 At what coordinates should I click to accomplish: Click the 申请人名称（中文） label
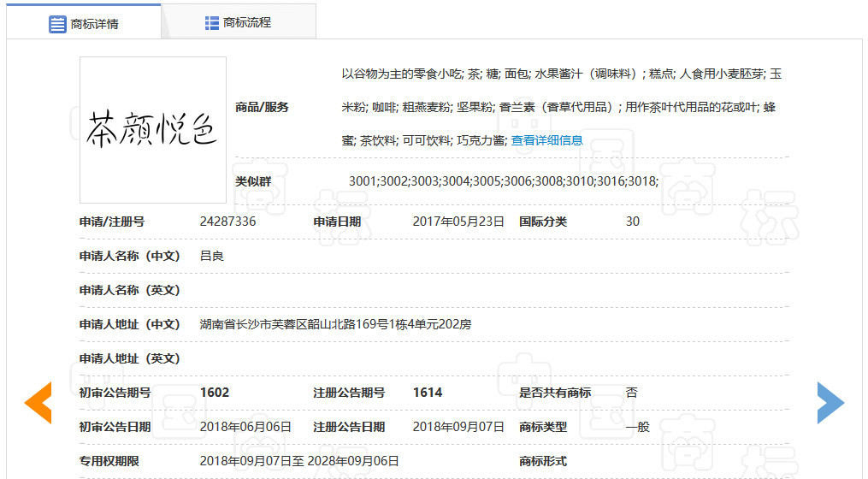129,256
